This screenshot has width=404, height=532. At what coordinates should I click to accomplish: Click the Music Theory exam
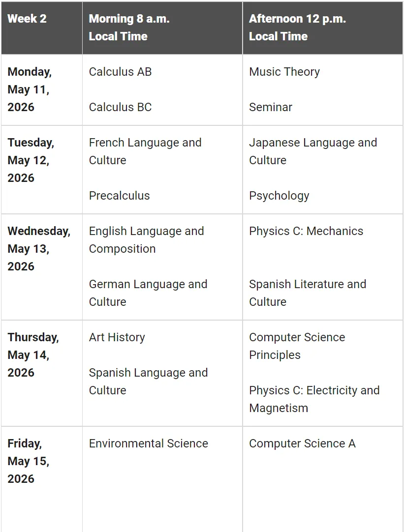coord(284,72)
